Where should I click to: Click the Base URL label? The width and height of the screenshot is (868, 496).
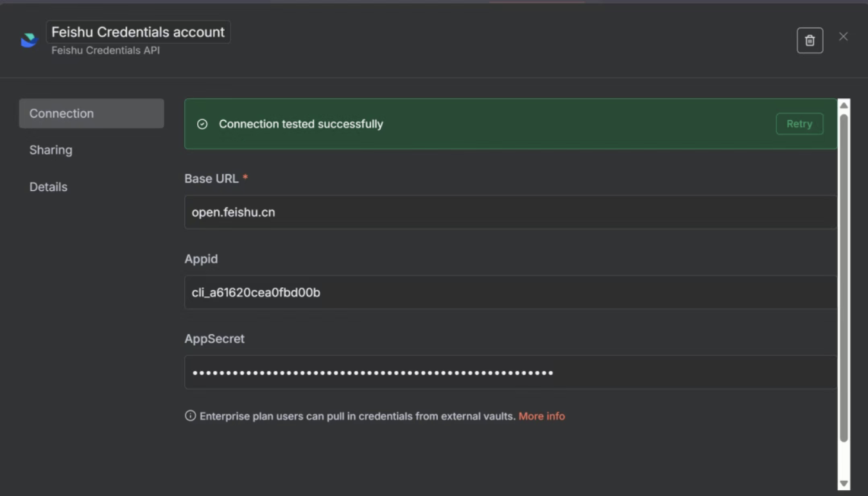pyautogui.click(x=211, y=179)
